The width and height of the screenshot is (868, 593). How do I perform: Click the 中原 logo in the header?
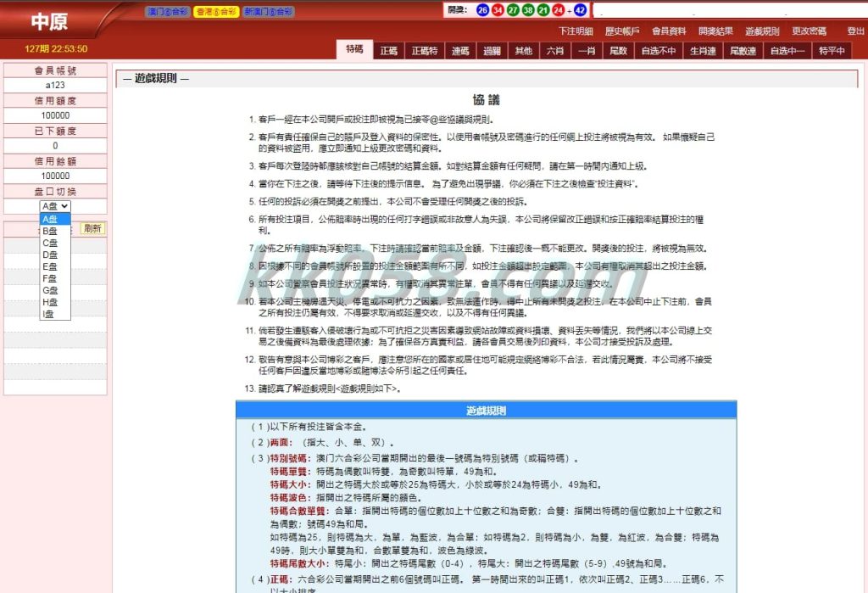coord(49,22)
